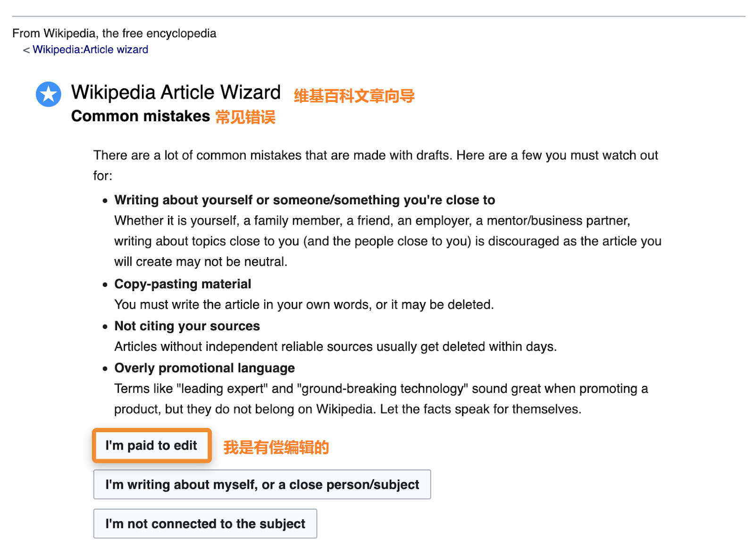
Task: Click the "Copy-pasting material" bullet heading
Action: (x=183, y=284)
